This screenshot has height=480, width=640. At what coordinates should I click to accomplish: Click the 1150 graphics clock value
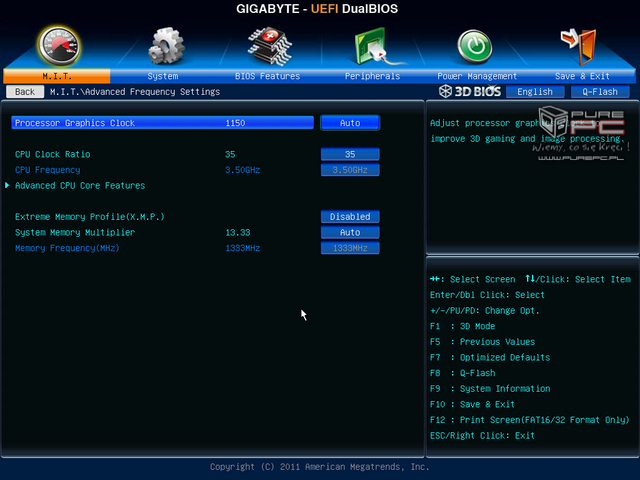(235, 123)
